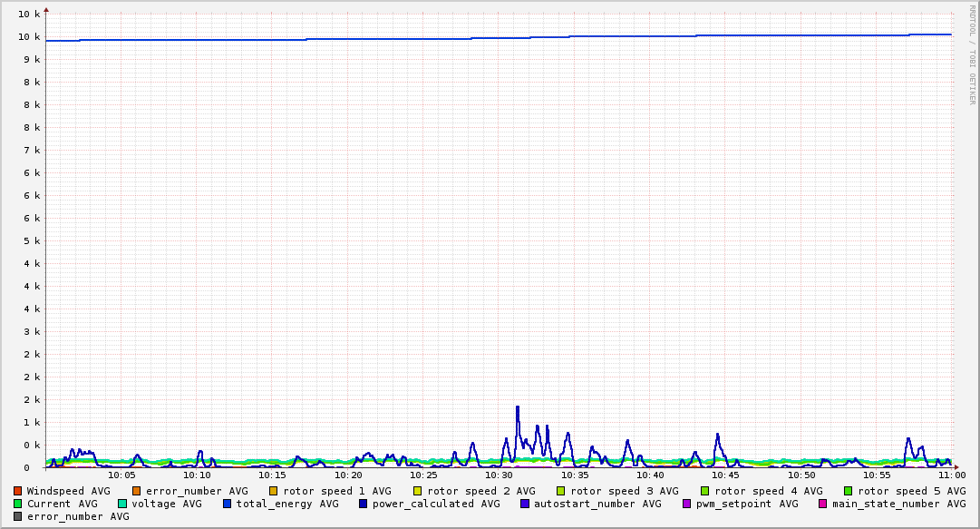Click the autostart_number AVG legend text
The image size is (980, 529).
[597, 504]
